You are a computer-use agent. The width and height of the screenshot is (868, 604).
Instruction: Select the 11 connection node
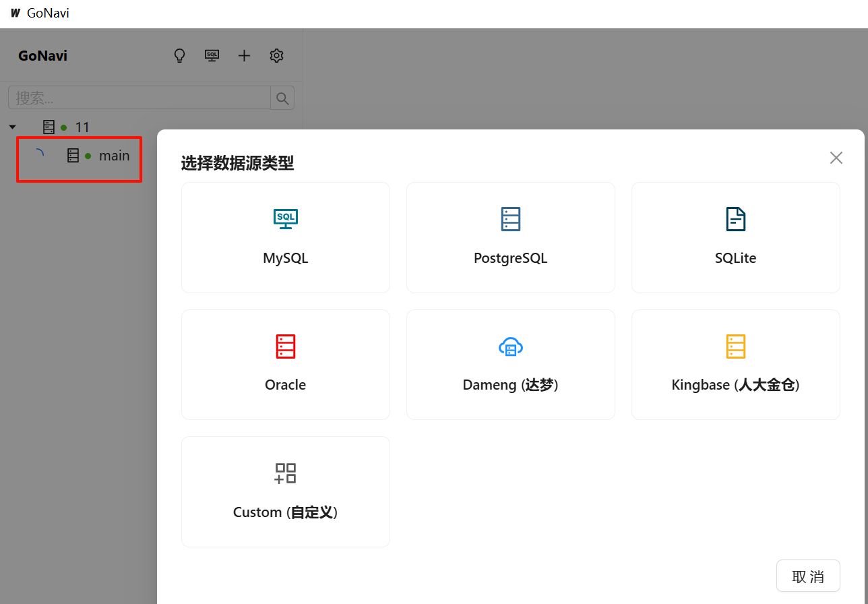click(x=82, y=127)
